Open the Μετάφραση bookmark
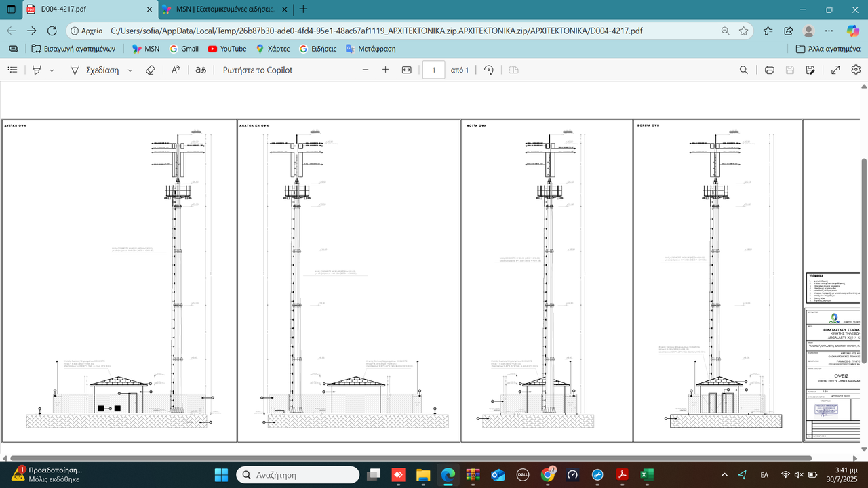The width and height of the screenshot is (868, 488). (x=370, y=49)
